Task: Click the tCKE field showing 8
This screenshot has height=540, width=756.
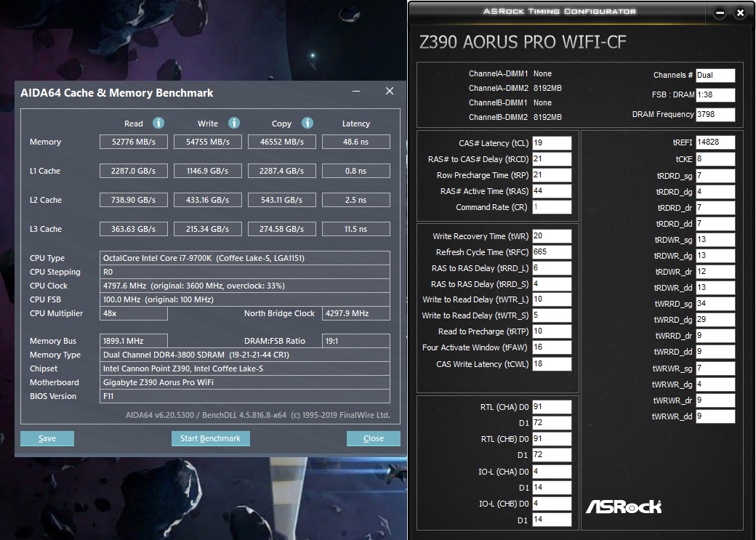Action: pos(715,159)
